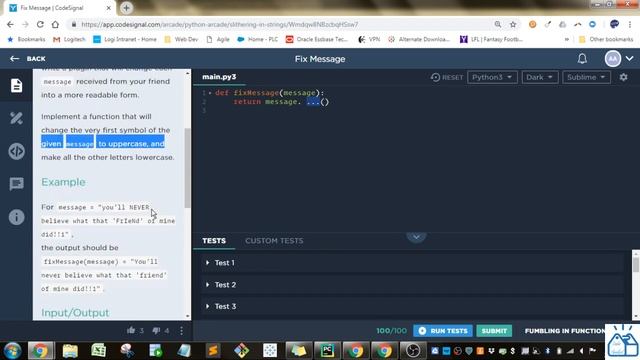Click the Input/Output heading
The height and width of the screenshot is (360, 640).
75,313
